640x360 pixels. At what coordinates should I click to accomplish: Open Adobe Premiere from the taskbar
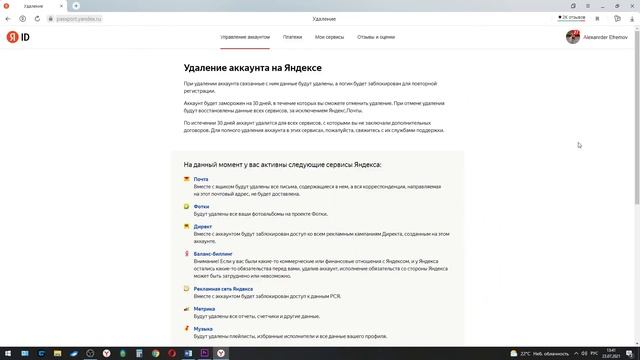click(204, 353)
